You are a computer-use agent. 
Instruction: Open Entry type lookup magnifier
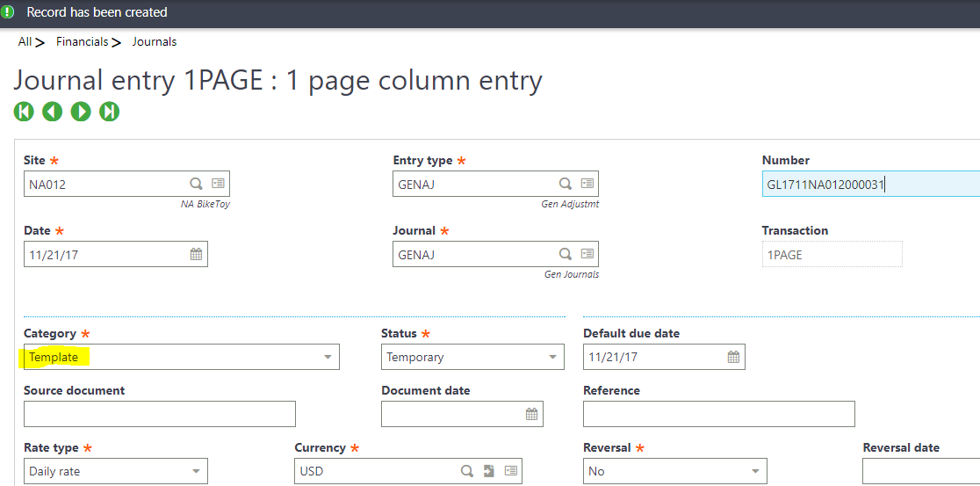point(566,184)
